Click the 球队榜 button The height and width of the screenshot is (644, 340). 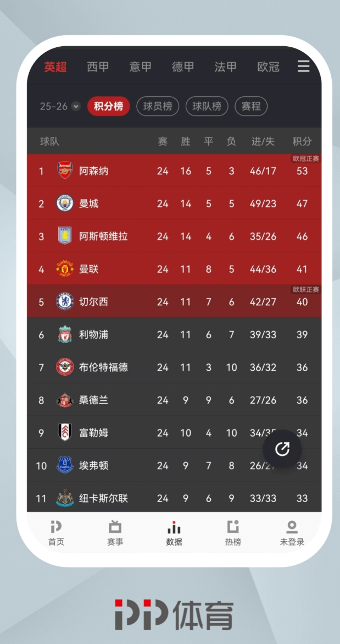coord(207,106)
